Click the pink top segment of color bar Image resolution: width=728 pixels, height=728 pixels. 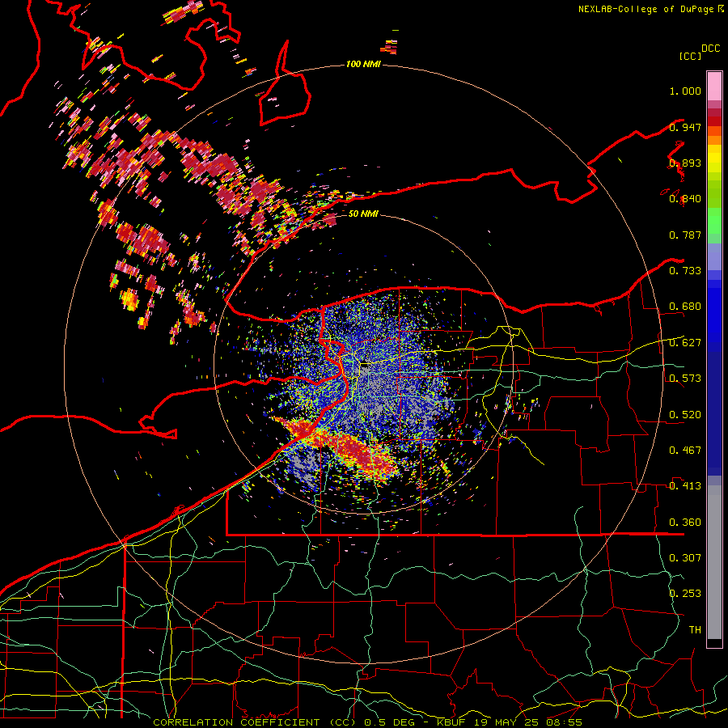point(714,86)
